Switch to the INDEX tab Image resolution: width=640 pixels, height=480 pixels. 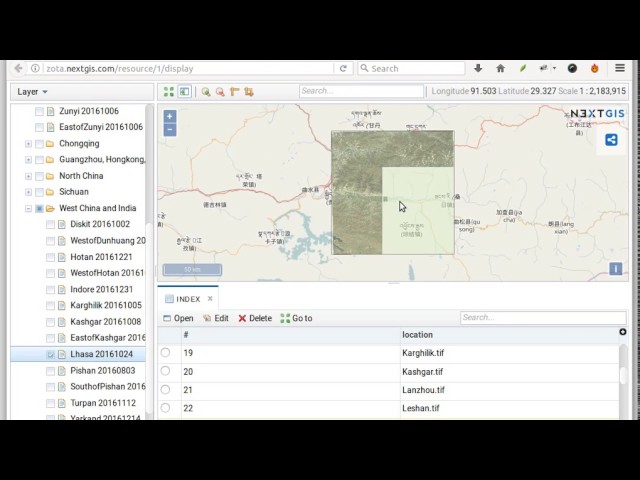click(188, 299)
